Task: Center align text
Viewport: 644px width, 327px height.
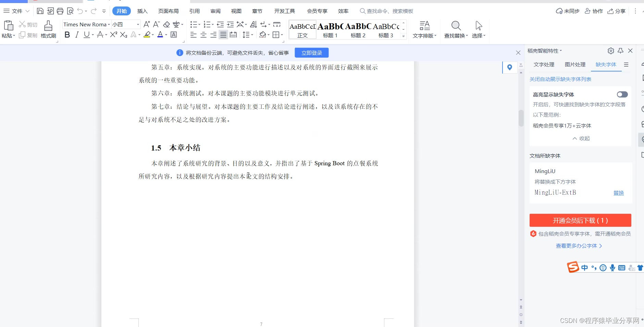Action: (x=203, y=35)
